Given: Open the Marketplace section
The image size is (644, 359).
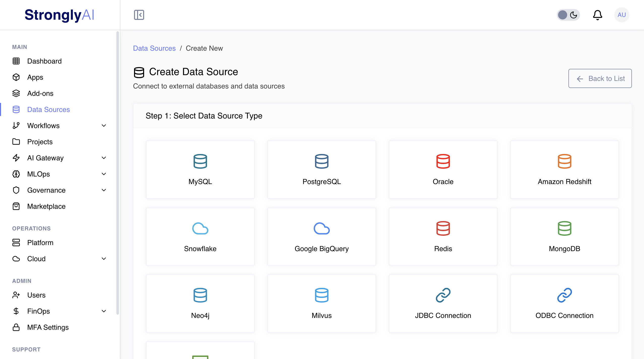Looking at the screenshot, I should pos(46,206).
